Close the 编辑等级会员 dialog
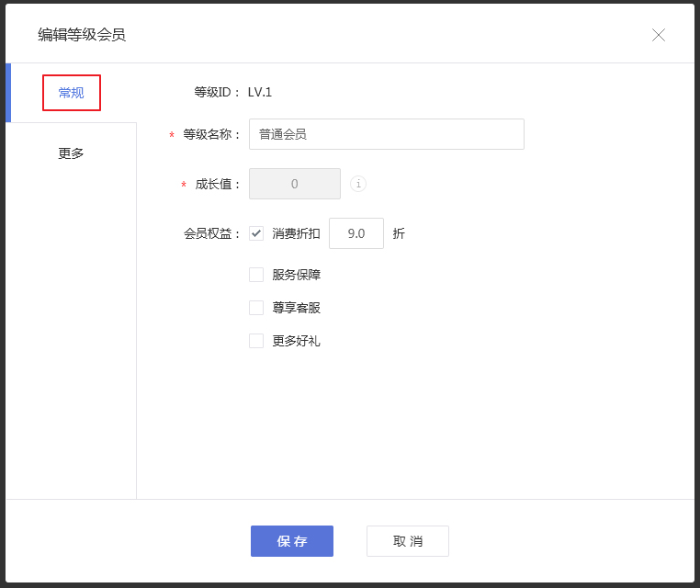700x588 pixels. [659, 35]
